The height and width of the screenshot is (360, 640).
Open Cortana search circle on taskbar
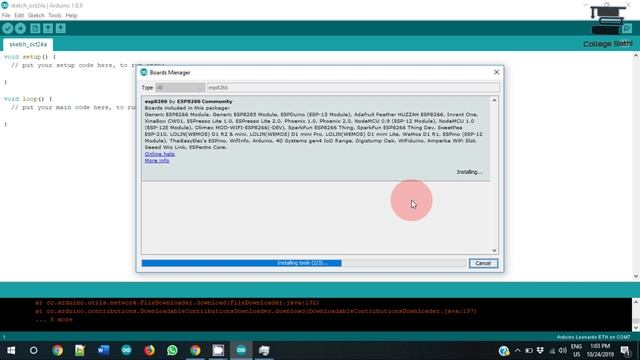click(x=33, y=350)
